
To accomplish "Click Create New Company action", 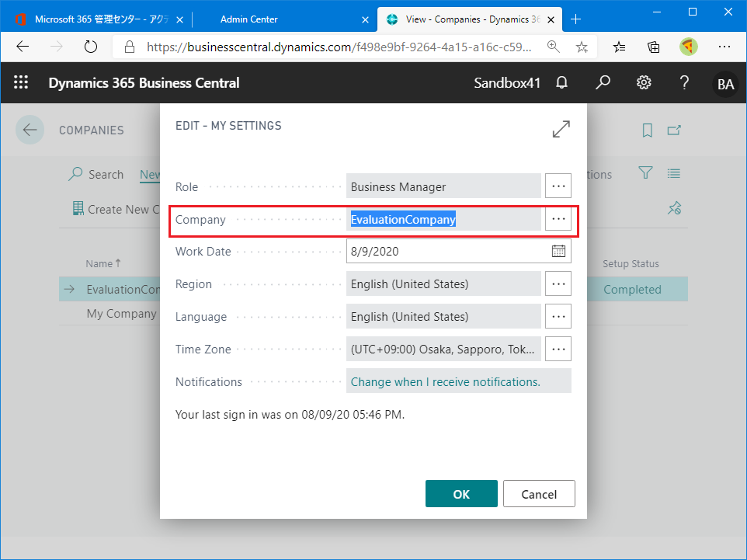I will tap(116, 209).
